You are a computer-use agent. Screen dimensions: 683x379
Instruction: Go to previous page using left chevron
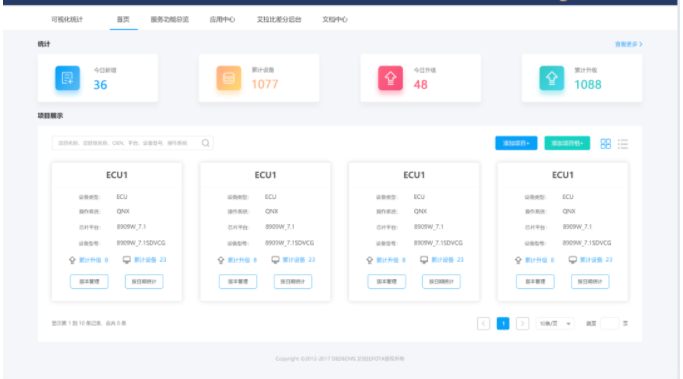pos(484,323)
